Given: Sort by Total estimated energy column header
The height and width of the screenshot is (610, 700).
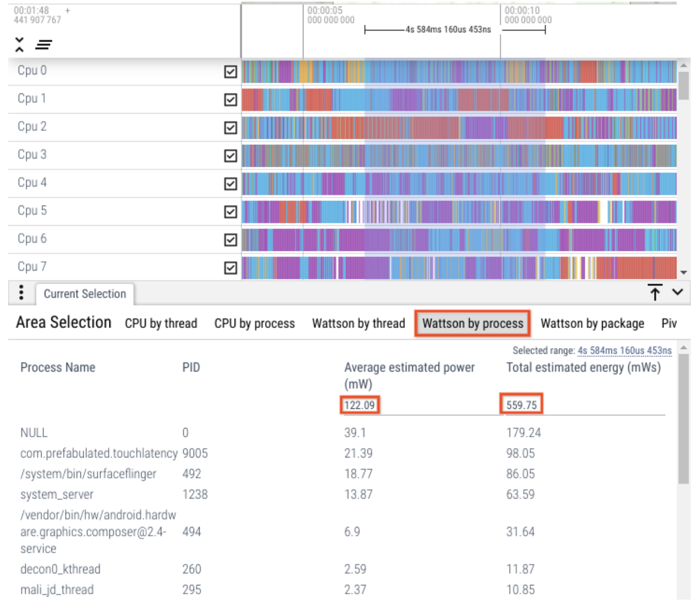Looking at the screenshot, I should [583, 367].
